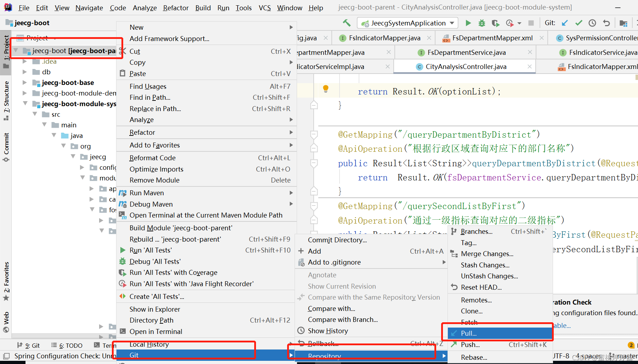Click Reset HEAD... menu item
Screen dimensions: 638x364
500,287
